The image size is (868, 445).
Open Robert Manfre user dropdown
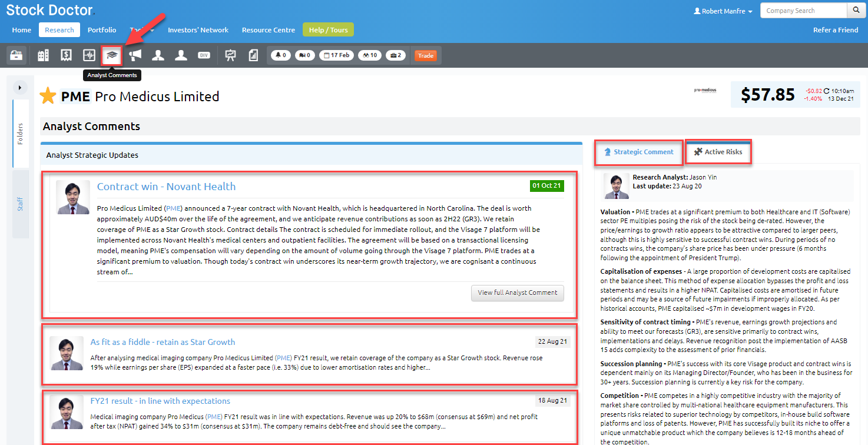tap(723, 11)
